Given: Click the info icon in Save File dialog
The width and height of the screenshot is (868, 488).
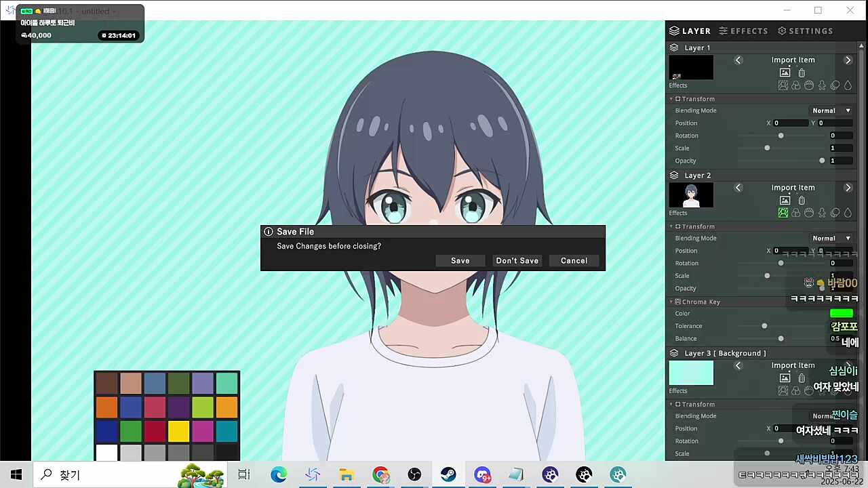Looking at the screenshot, I should pyautogui.click(x=269, y=232).
